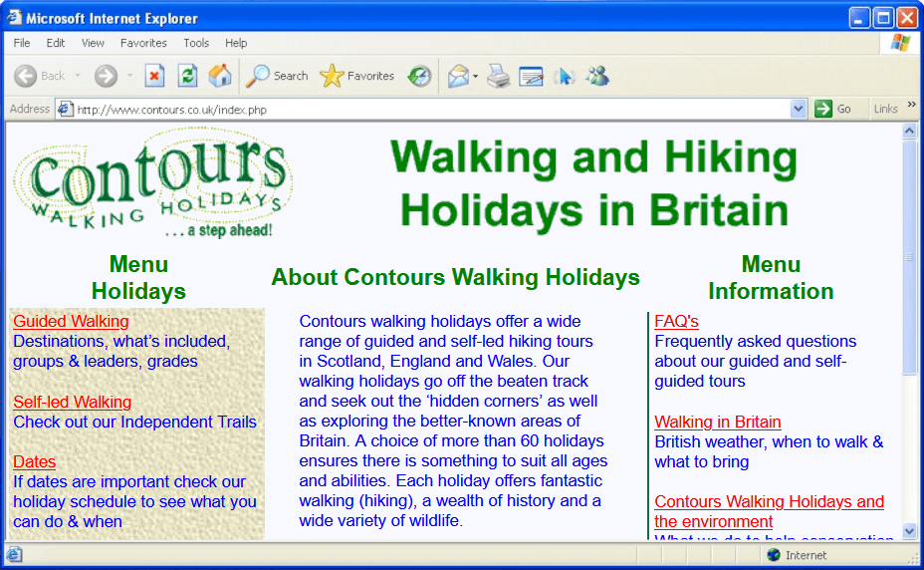924x570 pixels.
Task: Click the 'About Contours Walking Holidays' heading
Action: point(455,277)
